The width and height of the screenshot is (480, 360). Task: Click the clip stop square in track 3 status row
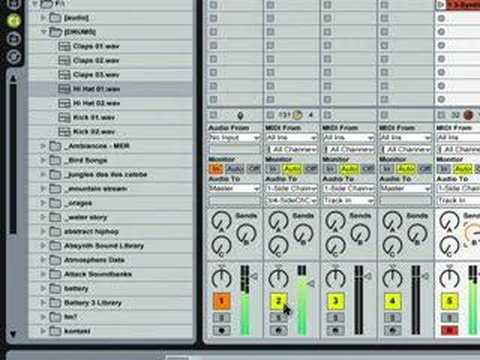[x=327, y=115]
